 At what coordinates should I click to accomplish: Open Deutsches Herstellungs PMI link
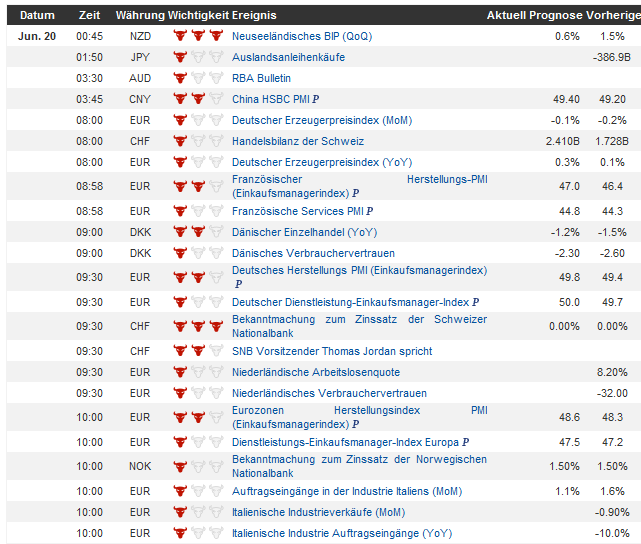(x=359, y=271)
